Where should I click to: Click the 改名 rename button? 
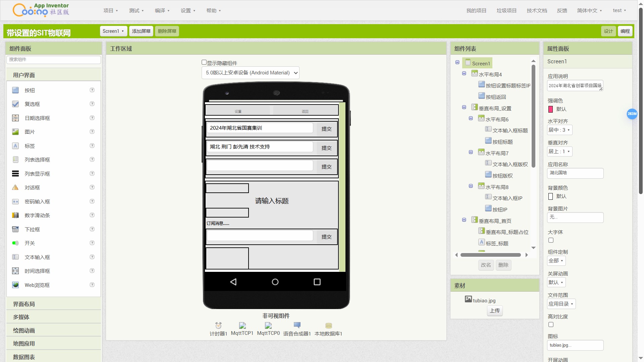pos(486,265)
